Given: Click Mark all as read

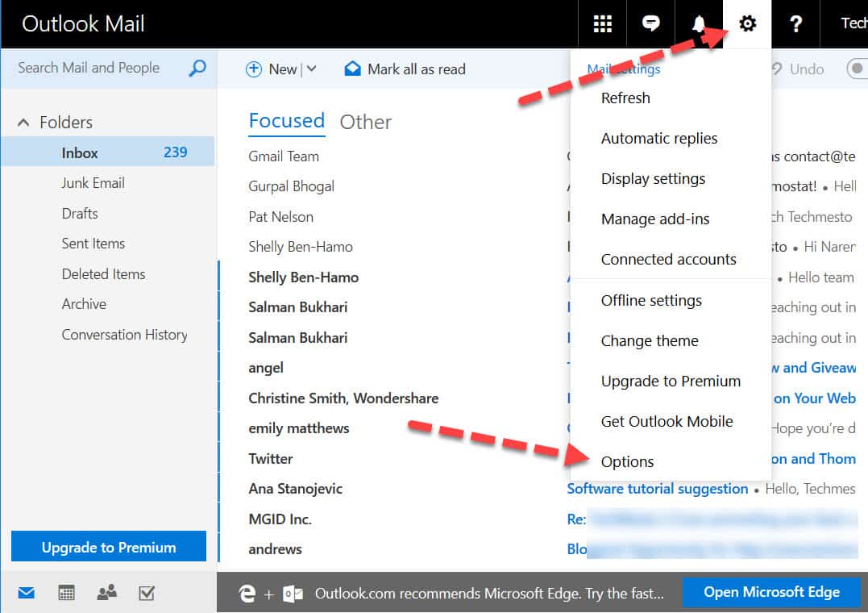Looking at the screenshot, I should [405, 69].
